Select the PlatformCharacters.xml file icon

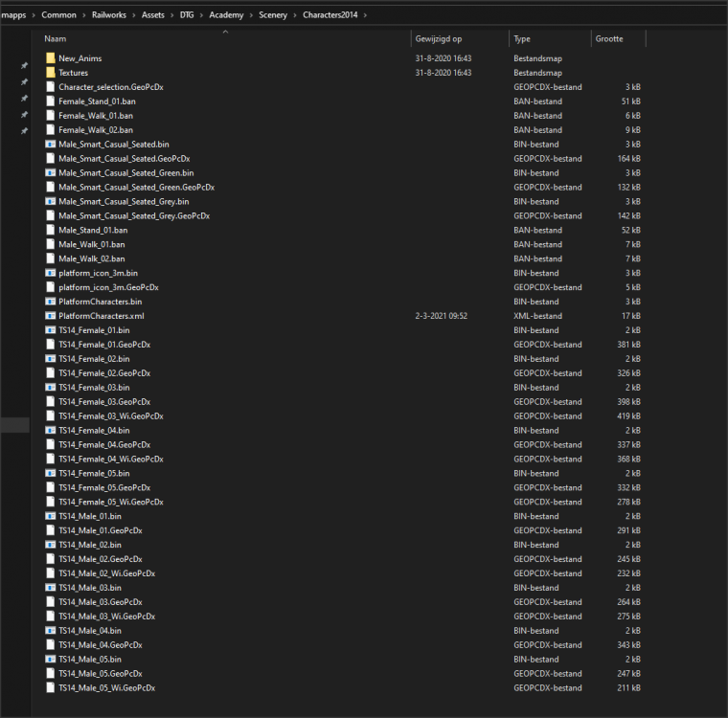[x=50, y=316]
